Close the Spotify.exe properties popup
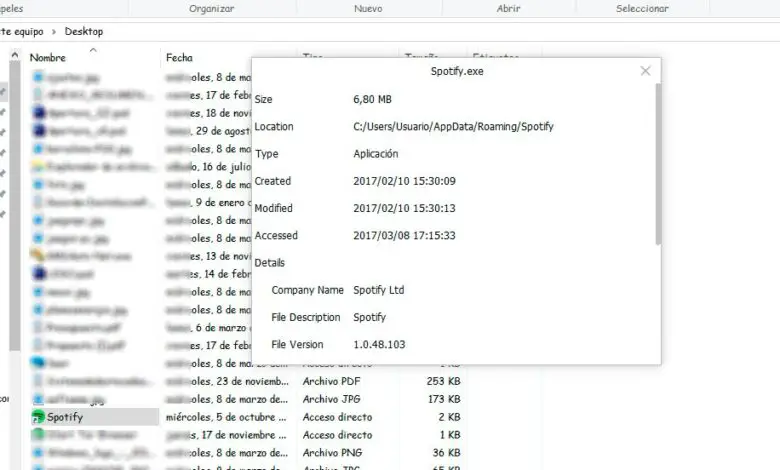Screen dimensions: 780x470 tap(645, 71)
